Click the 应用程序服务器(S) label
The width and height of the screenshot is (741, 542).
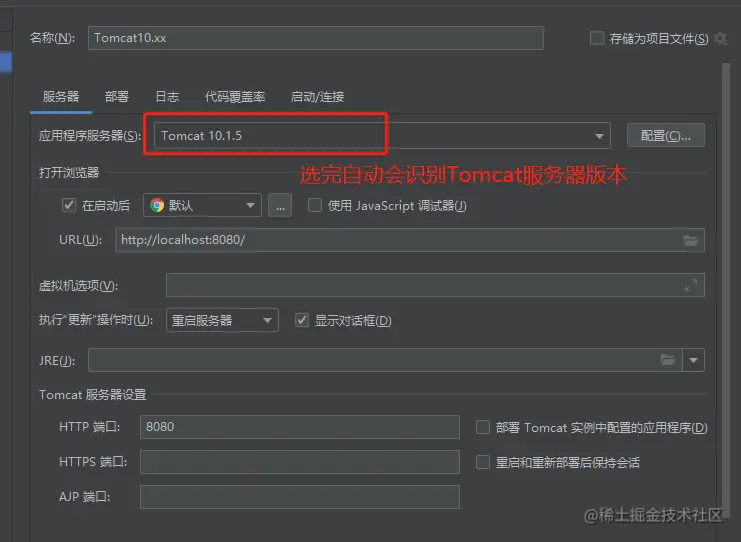(x=90, y=136)
